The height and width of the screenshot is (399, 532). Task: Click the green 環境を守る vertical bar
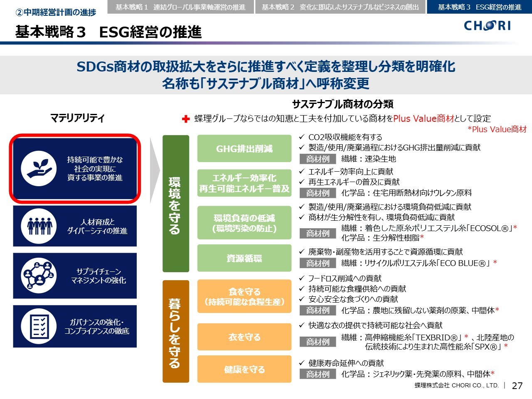point(175,204)
